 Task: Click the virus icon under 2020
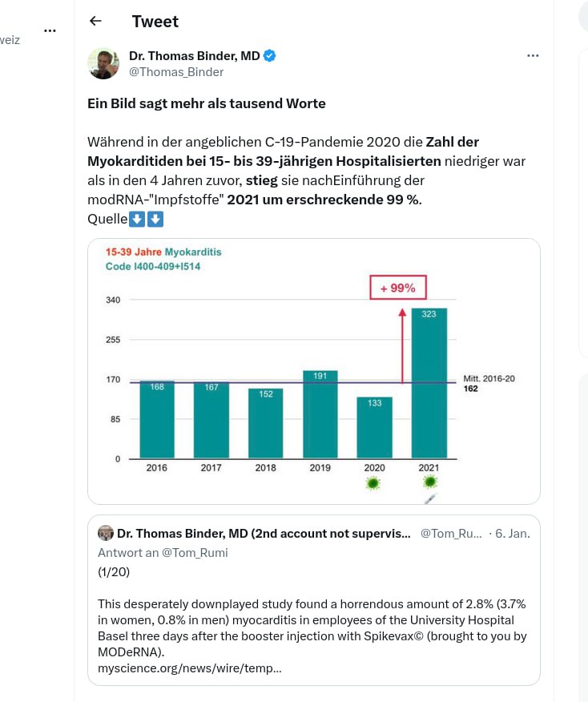[x=373, y=482]
